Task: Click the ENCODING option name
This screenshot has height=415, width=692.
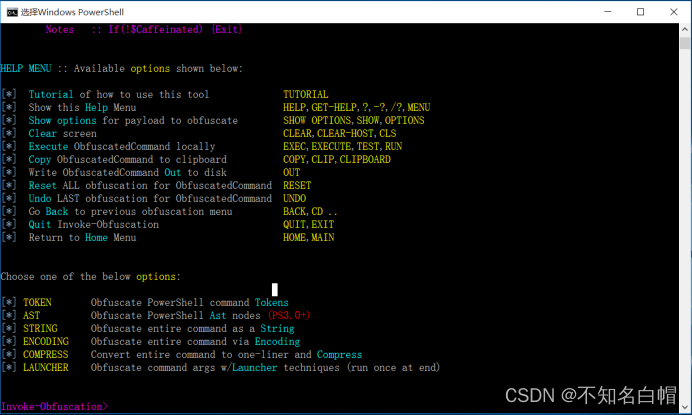Action: pos(46,342)
